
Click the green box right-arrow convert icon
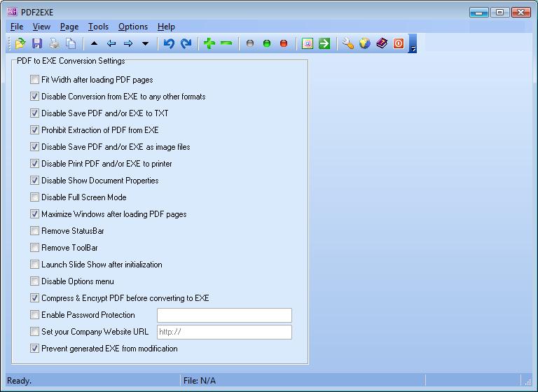tap(324, 43)
